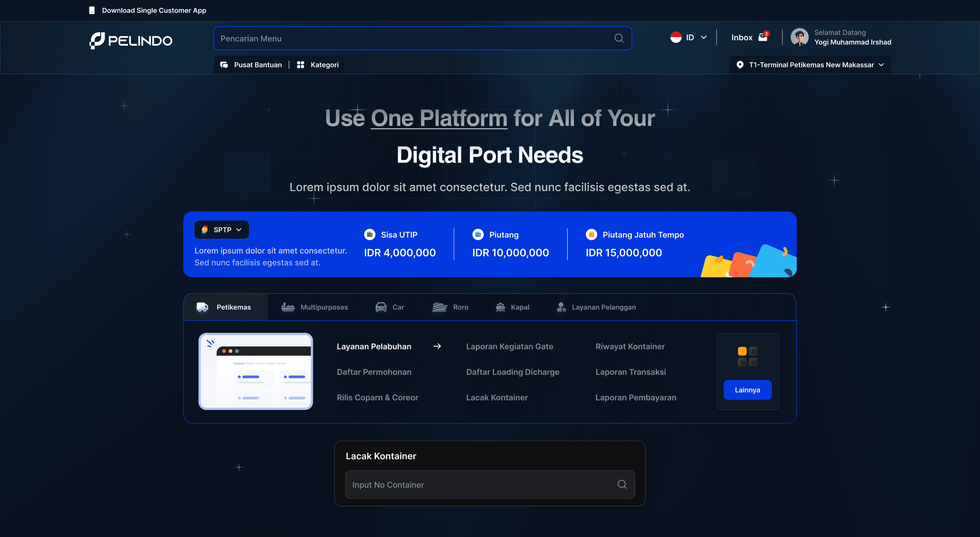Image resolution: width=980 pixels, height=537 pixels.
Task: Click the Inbox envelope icon with badge
Action: [764, 36]
